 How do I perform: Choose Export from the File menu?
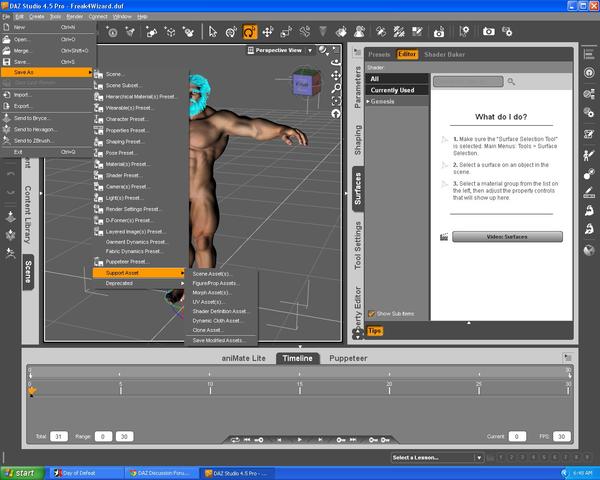tap(22, 106)
